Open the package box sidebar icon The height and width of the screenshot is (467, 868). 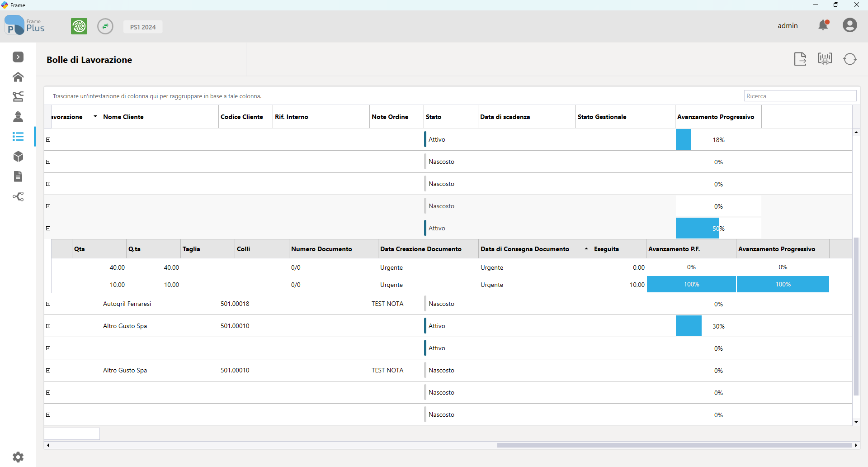coord(18,157)
